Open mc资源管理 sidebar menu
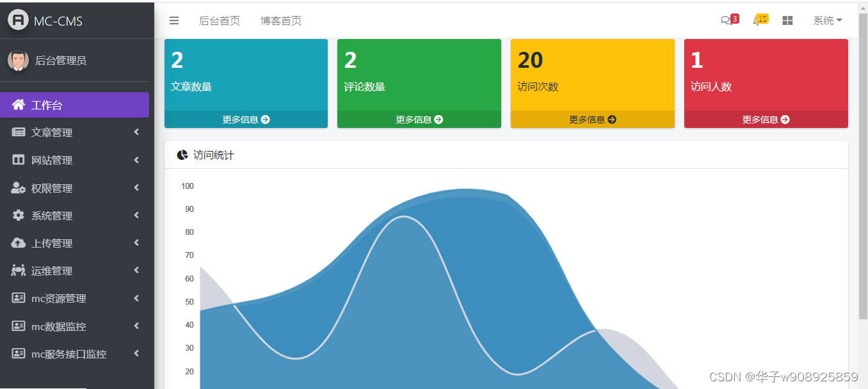Viewport: 868px width, 389px height. click(x=75, y=298)
